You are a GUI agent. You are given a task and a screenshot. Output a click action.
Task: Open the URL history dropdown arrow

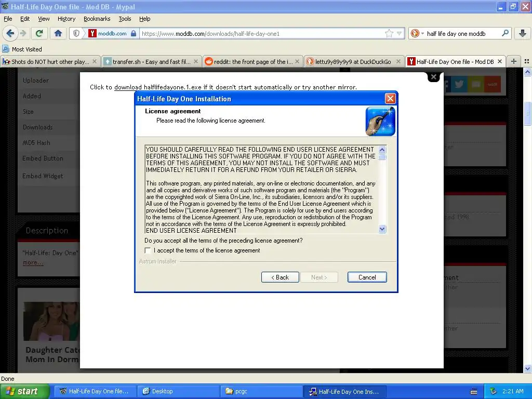point(400,33)
